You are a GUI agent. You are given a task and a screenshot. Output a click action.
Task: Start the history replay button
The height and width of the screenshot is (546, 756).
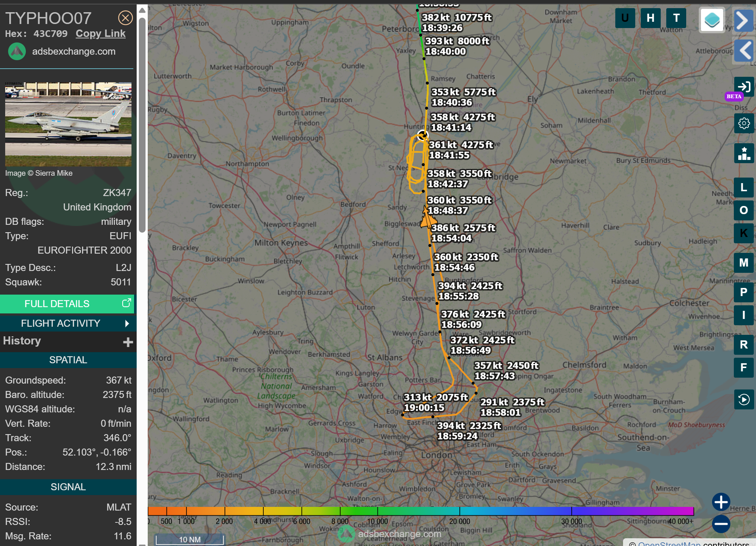click(743, 399)
